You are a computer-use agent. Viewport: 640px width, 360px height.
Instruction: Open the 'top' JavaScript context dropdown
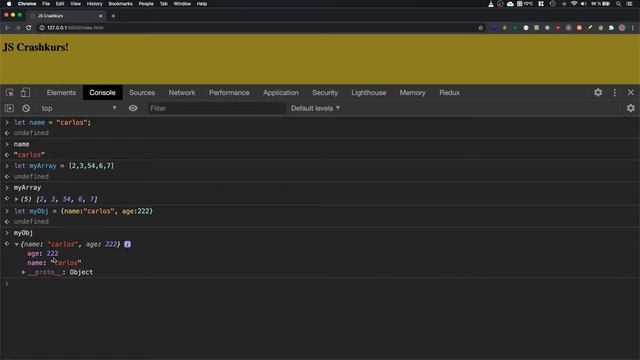click(78, 108)
